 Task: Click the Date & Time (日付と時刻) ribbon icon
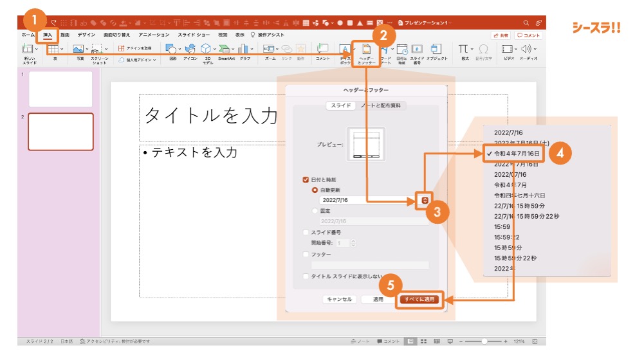pyautogui.click(x=401, y=50)
